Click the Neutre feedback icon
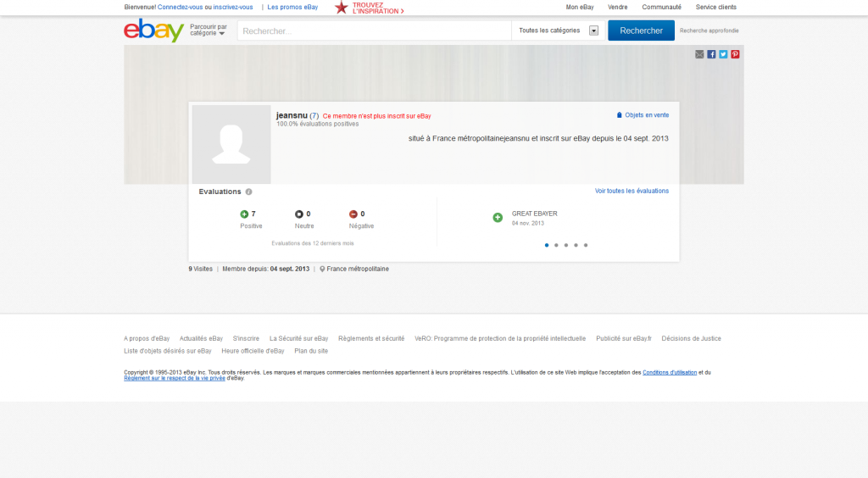 [x=299, y=214]
